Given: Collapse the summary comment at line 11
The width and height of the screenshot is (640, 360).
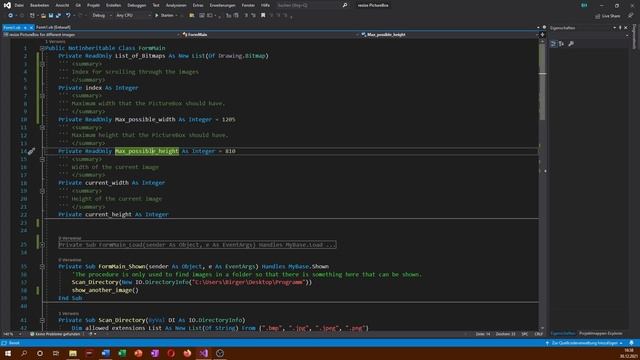Looking at the screenshot, I should pos(42,127).
